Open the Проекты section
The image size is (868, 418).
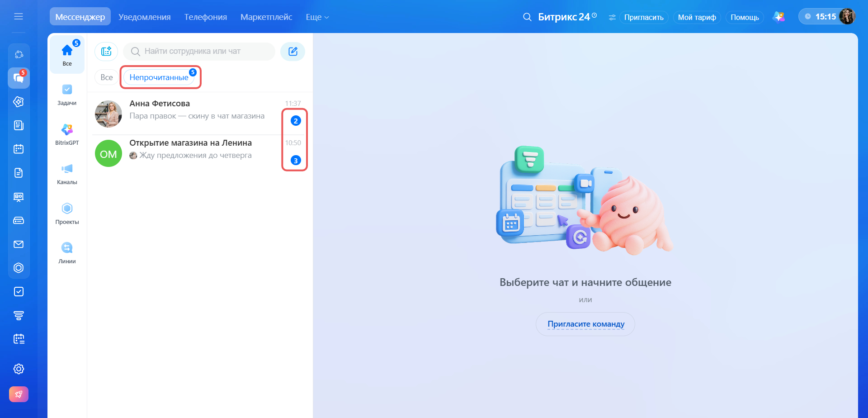(x=67, y=214)
